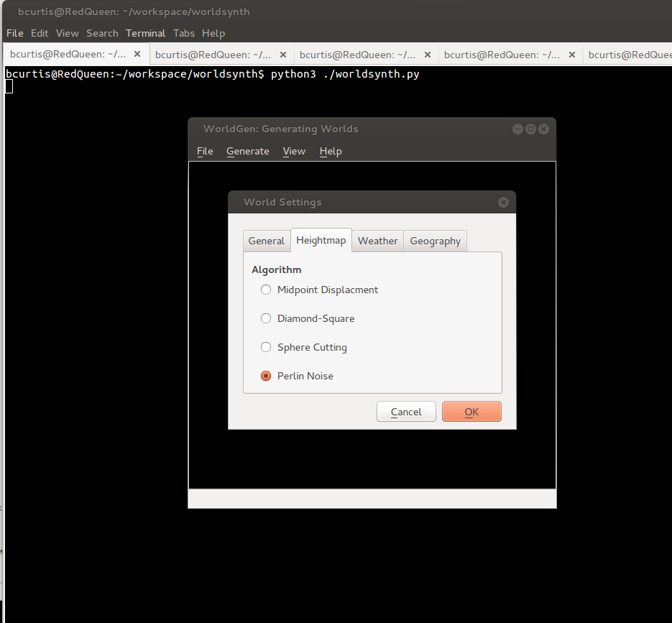Minimize the WorldGen window
Image resolution: width=672 pixels, height=623 pixels.
(517, 129)
